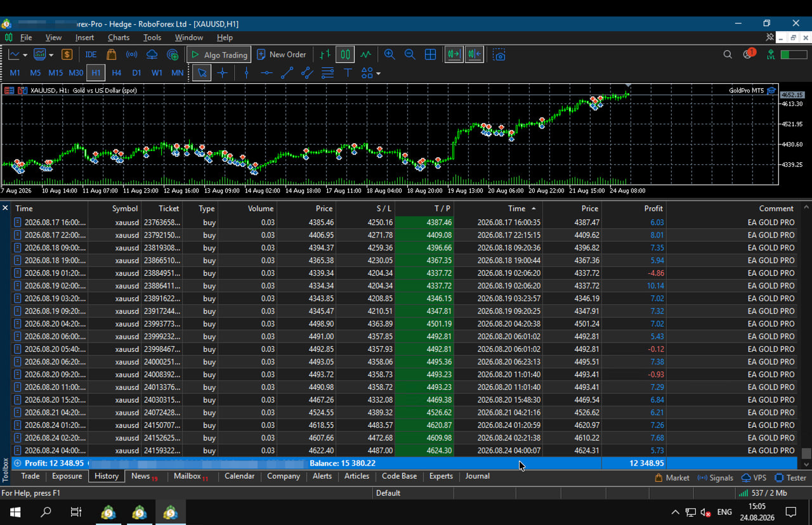This screenshot has width=812, height=525.
Task: Switch timeframe to D1
Action: (x=136, y=73)
